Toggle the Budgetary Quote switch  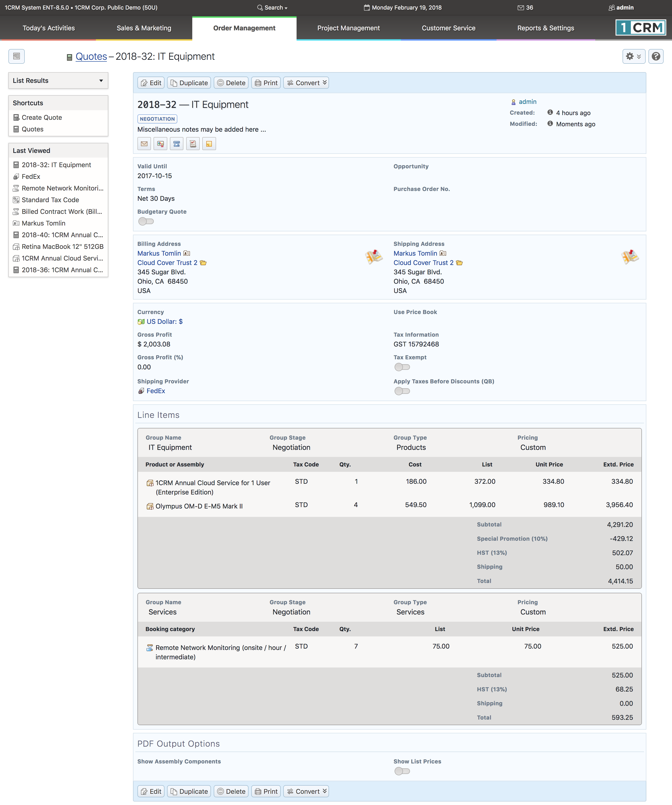tap(146, 221)
